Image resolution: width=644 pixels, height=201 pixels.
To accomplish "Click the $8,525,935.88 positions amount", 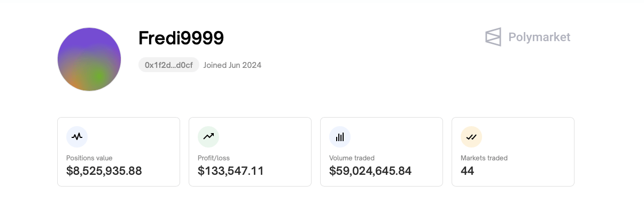I will [x=104, y=171].
